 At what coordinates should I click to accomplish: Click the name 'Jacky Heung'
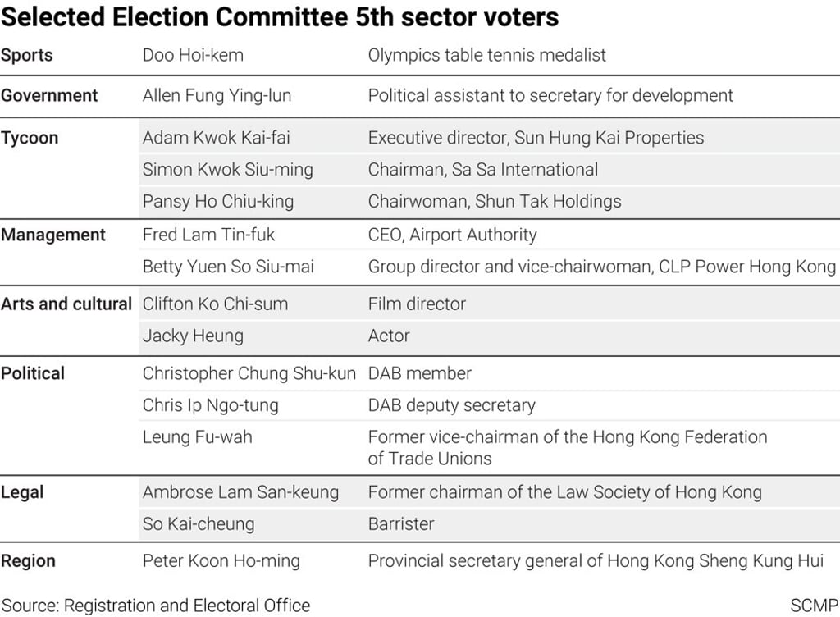[194, 336]
